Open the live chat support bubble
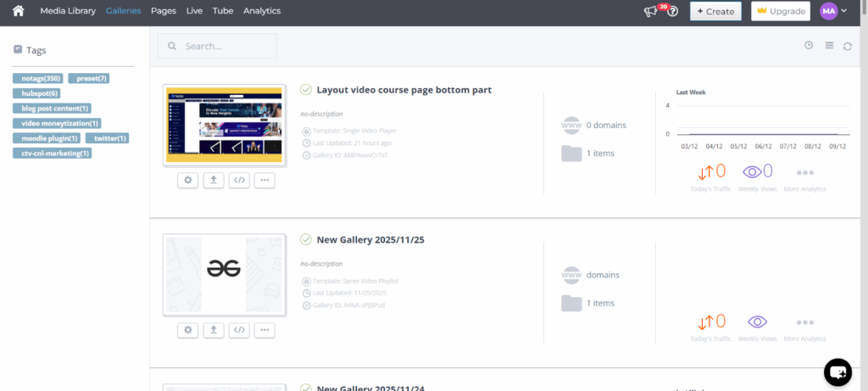 click(837, 371)
